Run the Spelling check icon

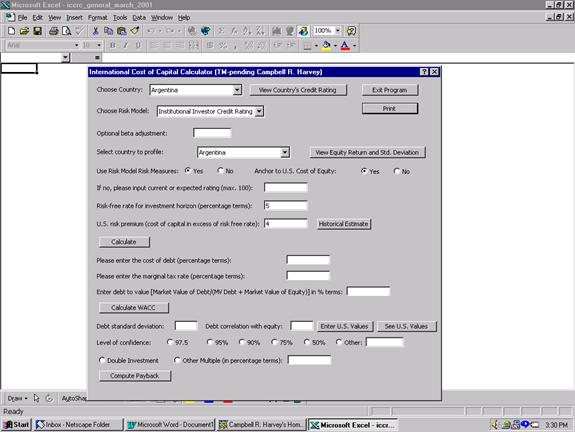pos(79,31)
